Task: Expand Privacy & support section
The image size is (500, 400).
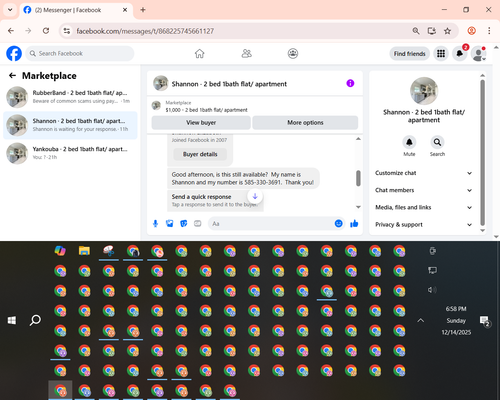Action: (423, 225)
